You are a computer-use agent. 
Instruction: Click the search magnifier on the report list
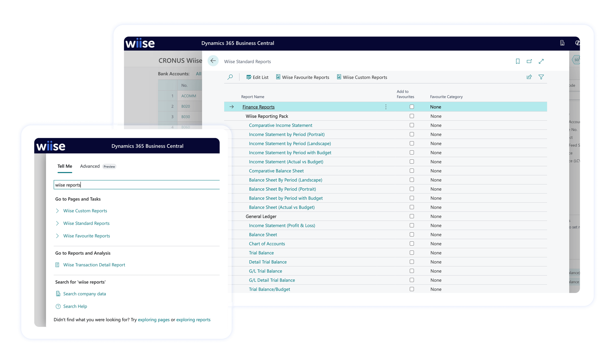230,77
